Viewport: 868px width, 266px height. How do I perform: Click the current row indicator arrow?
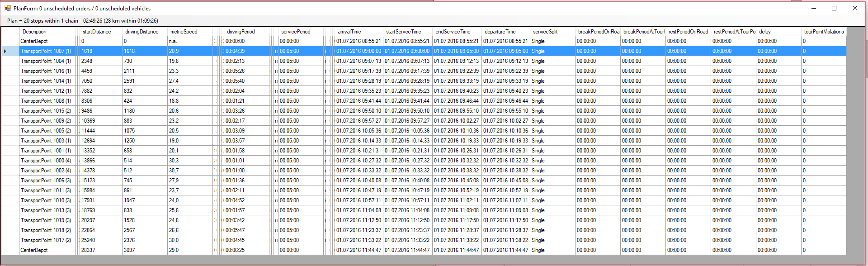coord(5,51)
